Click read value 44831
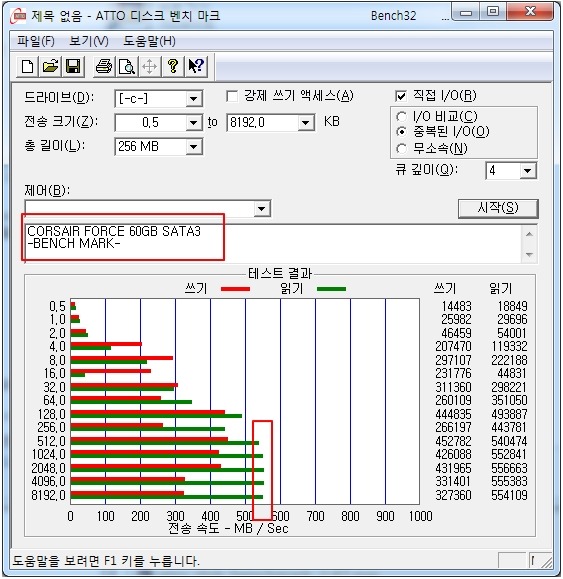The image size is (563, 579). (x=511, y=373)
